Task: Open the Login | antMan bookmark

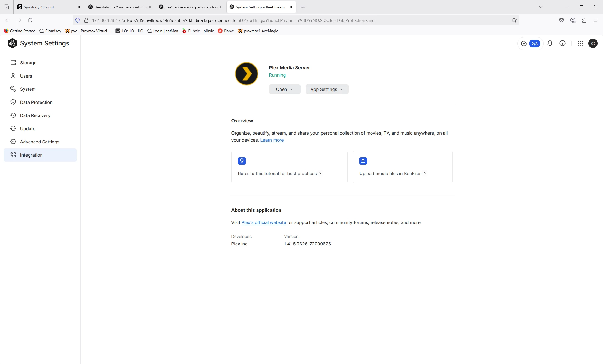Action: pyautogui.click(x=162, y=31)
